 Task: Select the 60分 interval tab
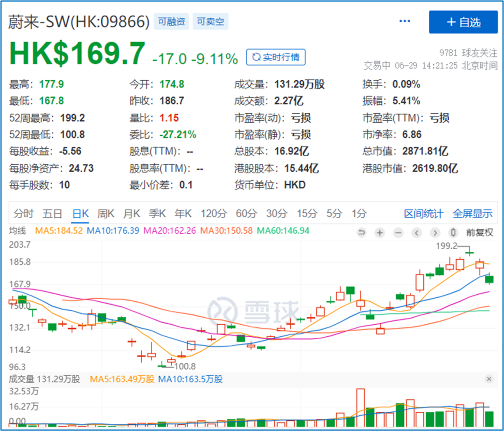(246, 214)
